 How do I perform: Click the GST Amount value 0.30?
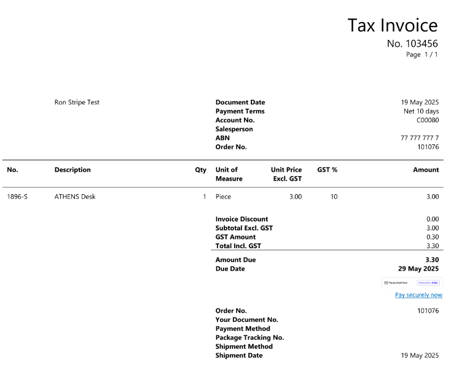pyautogui.click(x=433, y=237)
